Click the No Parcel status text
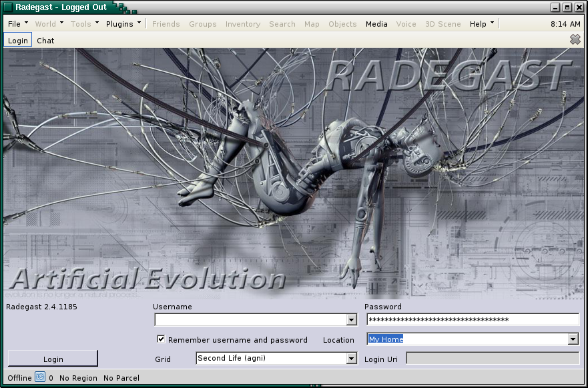The image size is (588, 388). [x=121, y=378]
